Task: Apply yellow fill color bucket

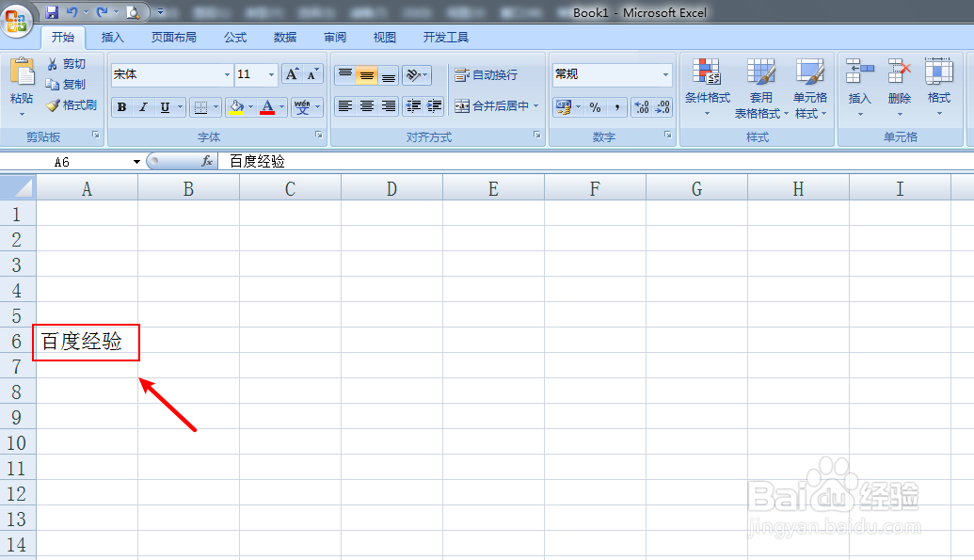Action: 236,107
